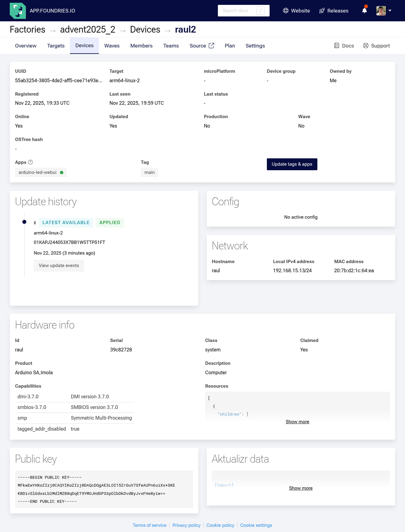Open the user avatar dropdown menu
405x532 pixels.
coord(384,11)
